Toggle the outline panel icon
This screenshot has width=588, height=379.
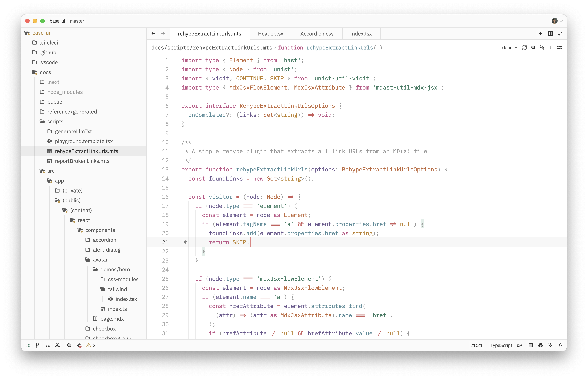point(47,345)
